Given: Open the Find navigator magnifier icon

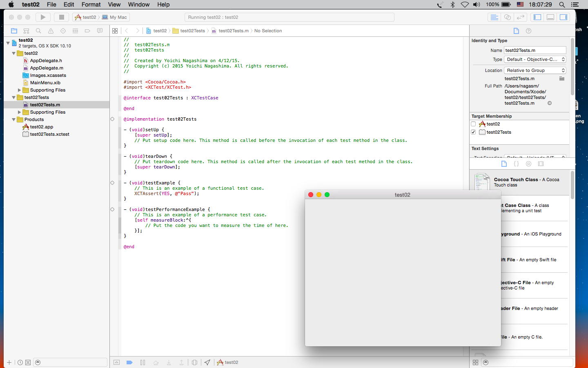Looking at the screenshot, I should click(38, 31).
